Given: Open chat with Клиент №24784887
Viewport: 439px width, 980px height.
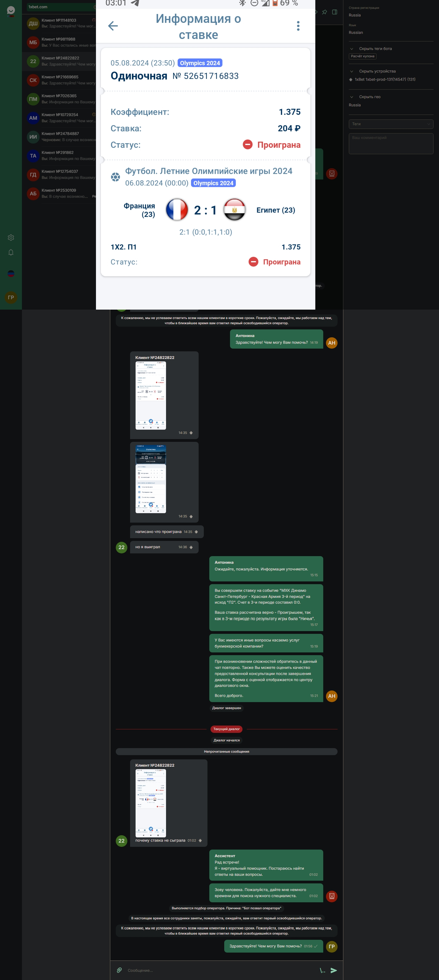Looking at the screenshot, I should tap(59, 137).
